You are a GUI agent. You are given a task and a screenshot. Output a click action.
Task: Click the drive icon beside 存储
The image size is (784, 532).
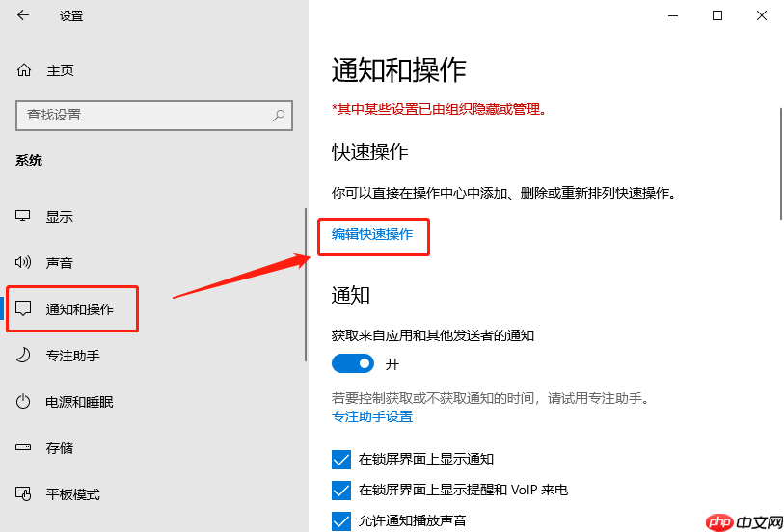pos(23,447)
